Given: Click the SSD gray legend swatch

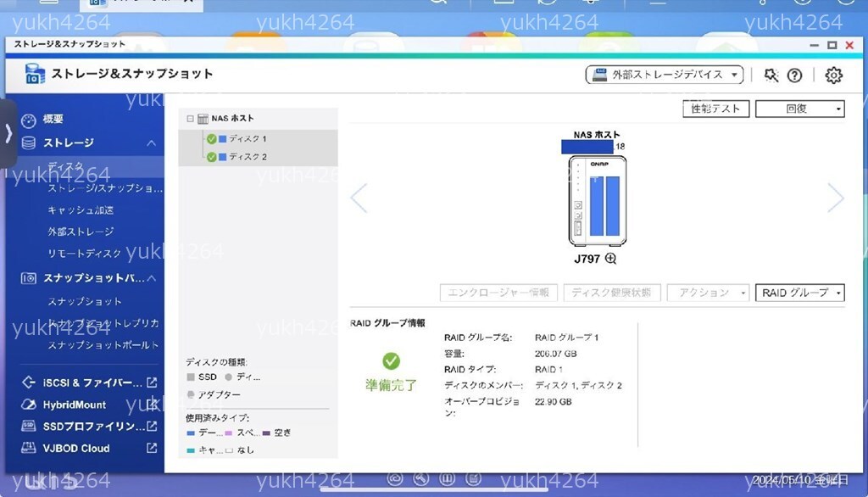Looking at the screenshot, I should (x=191, y=377).
